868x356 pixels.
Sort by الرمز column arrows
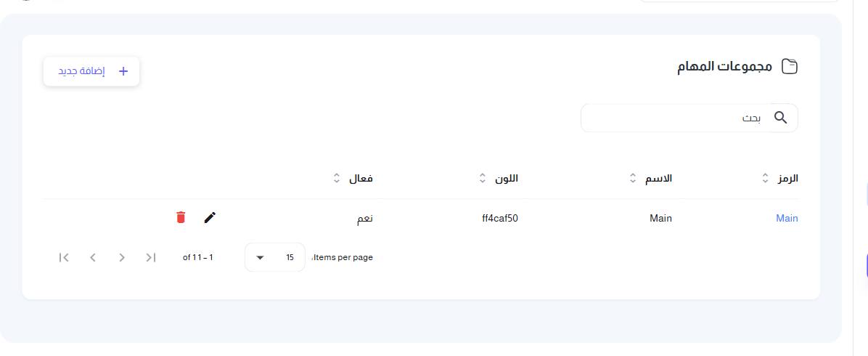point(765,178)
